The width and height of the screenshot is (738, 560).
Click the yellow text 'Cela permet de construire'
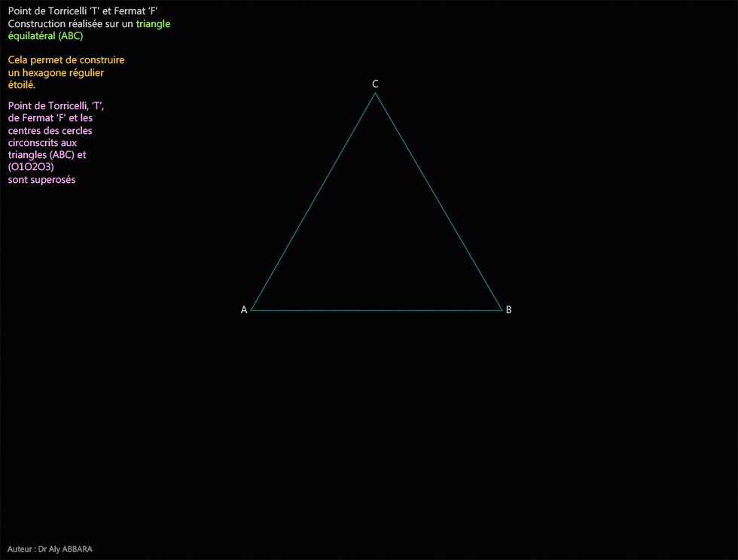[66, 59]
